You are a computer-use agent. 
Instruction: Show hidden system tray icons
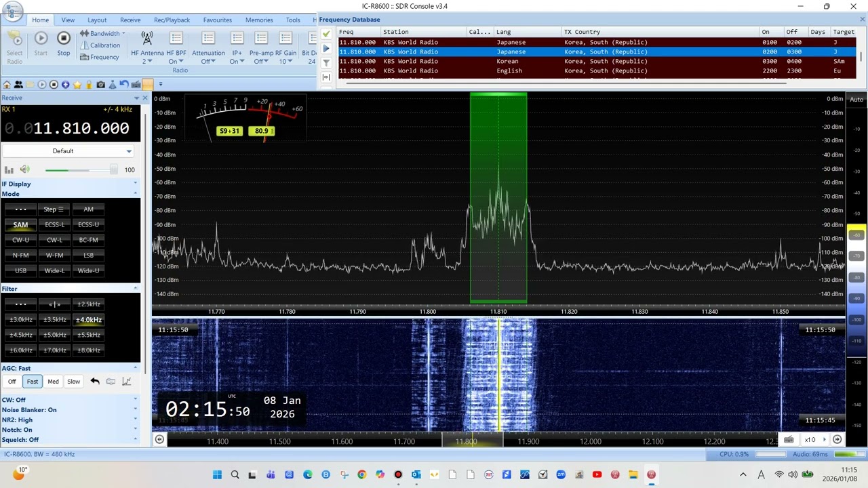point(743,474)
